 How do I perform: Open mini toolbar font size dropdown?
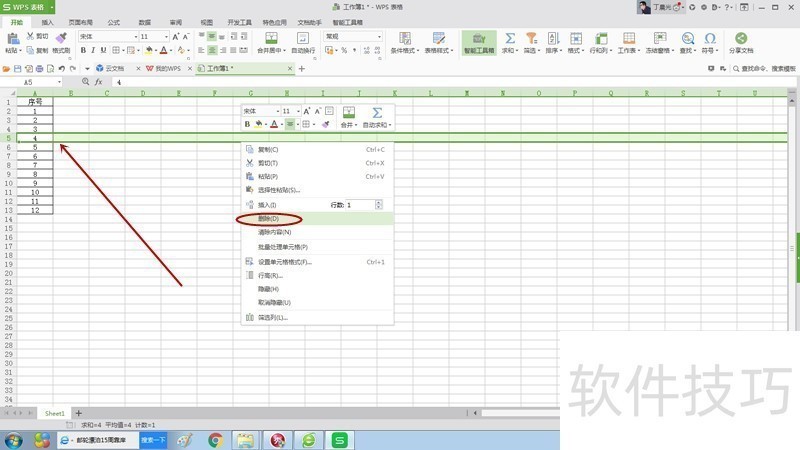[298, 111]
